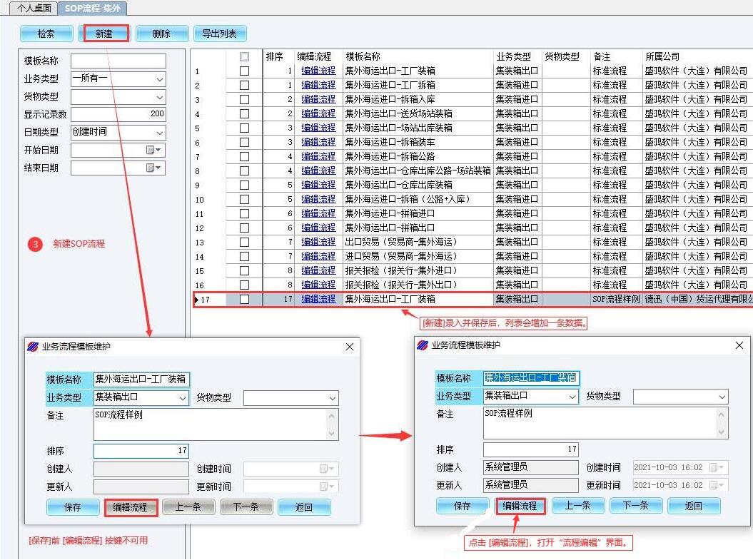Click the 导出列表 export button

pyautogui.click(x=219, y=34)
